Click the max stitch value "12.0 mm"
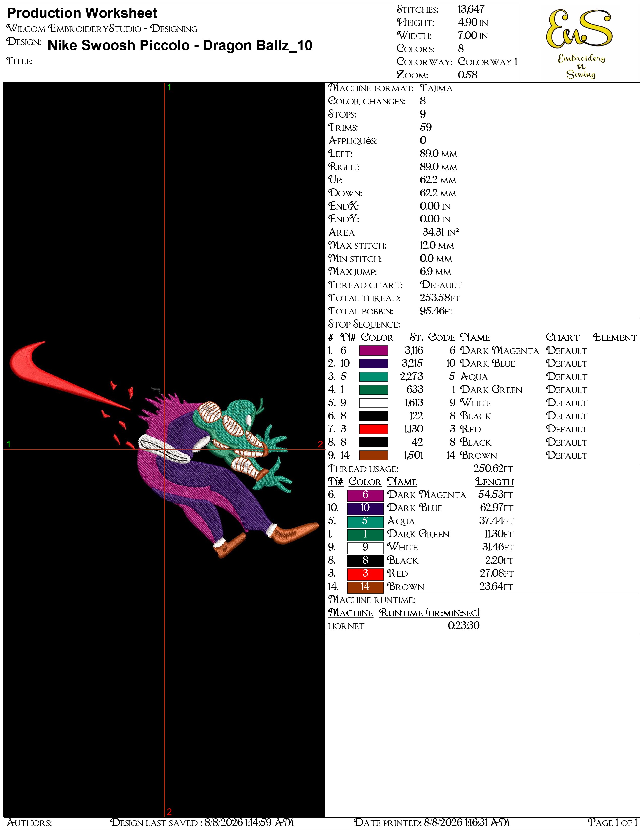The image size is (644, 834). (x=437, y=246)
